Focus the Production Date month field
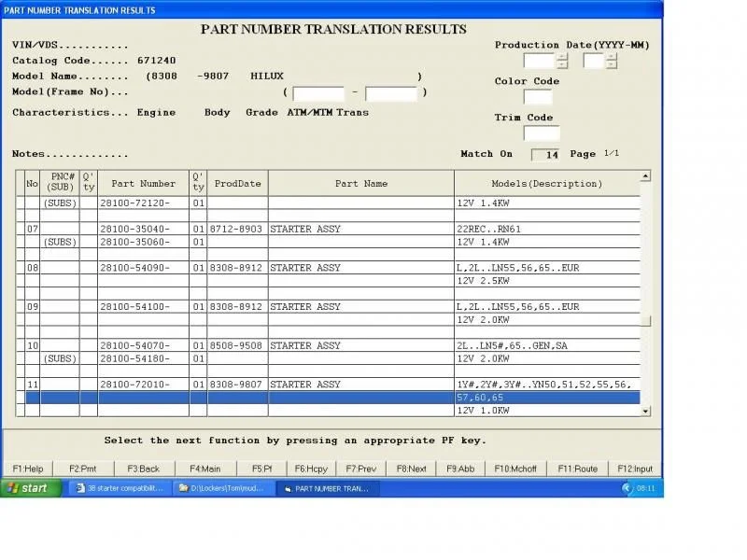Image resolution: width=747 pixels, height=560 pixels. pos(594,61)
